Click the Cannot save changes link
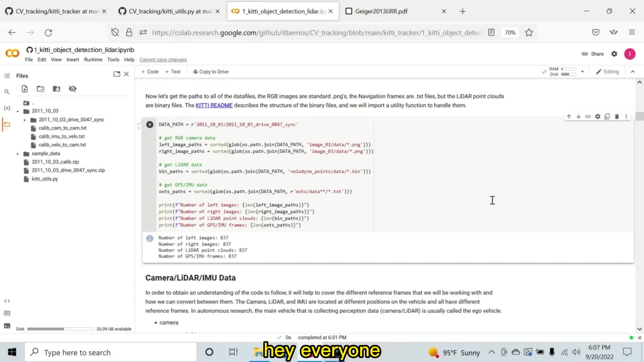The image size is (644, 362). coord(163,60)
